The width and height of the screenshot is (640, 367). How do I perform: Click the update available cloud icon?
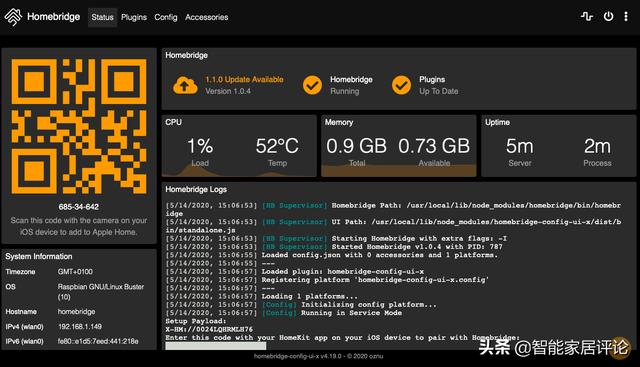pos(185,85)
